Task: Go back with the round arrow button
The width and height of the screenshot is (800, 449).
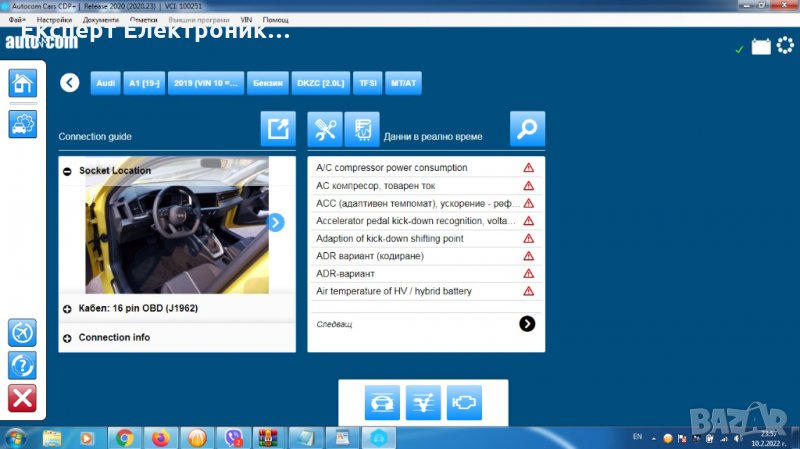Action: point(69,83)
